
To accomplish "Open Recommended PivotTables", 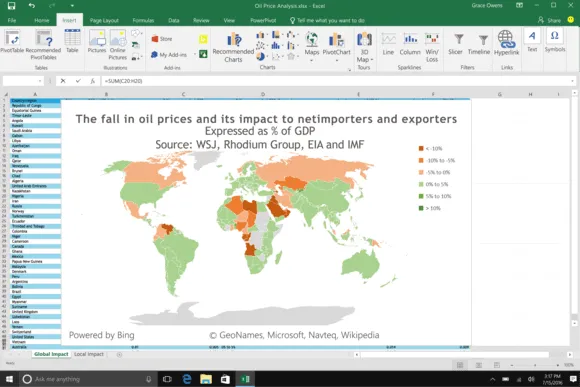I will click(x=43, y=44).
